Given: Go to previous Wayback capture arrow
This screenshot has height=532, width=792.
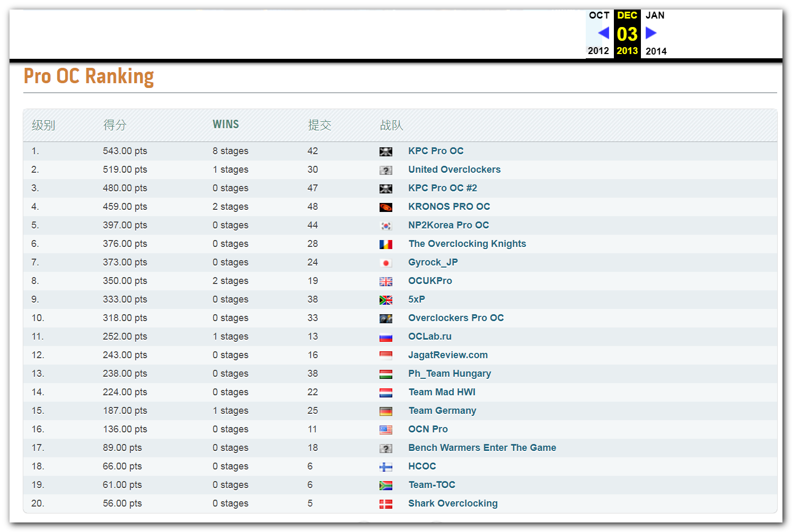Looking at the screenshot, I should pos(603,33).
